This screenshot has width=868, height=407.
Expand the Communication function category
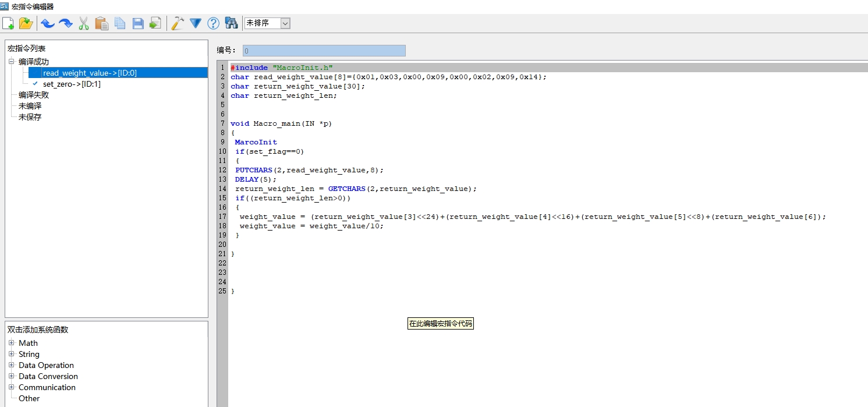point(11,387)
